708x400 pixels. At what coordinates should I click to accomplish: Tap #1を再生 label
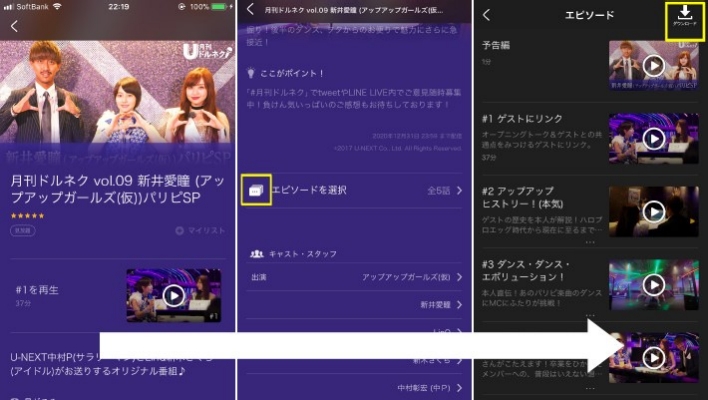pyautogui.click(x=37, y=290)
